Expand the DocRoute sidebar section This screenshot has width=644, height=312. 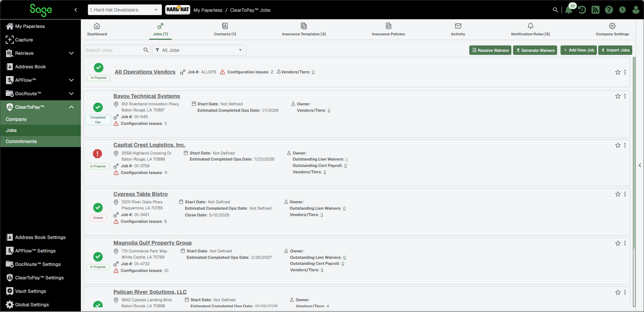click(71, 94)
